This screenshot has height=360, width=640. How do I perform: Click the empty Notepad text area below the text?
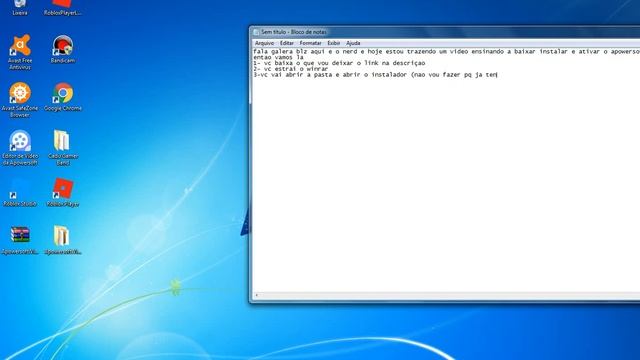[446, 184]
